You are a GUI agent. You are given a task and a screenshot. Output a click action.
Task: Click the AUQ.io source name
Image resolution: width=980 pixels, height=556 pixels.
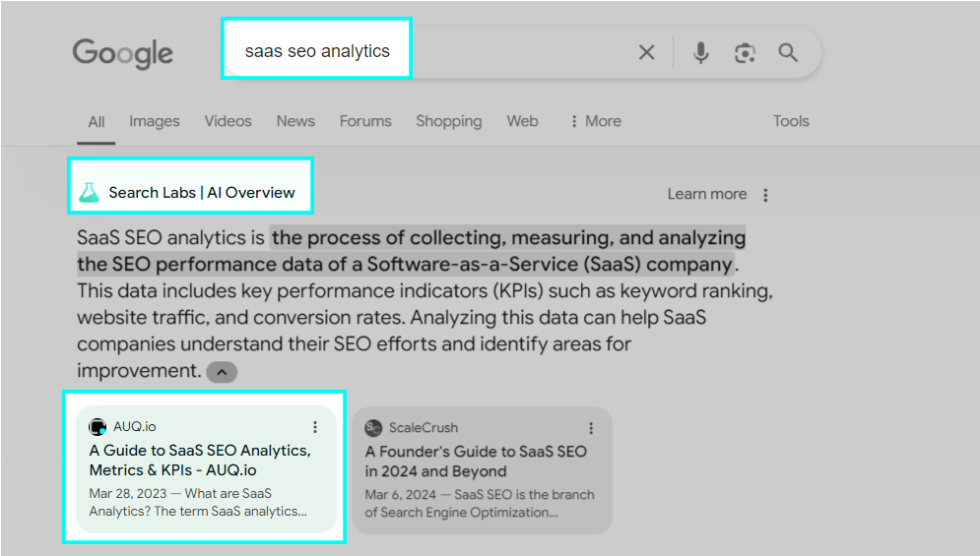(x=134, y=427)
